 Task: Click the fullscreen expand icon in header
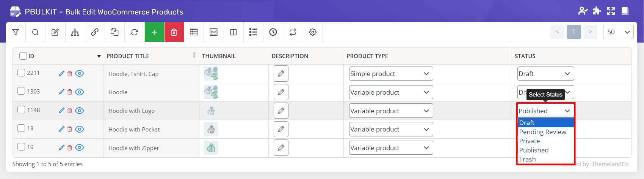611,11
